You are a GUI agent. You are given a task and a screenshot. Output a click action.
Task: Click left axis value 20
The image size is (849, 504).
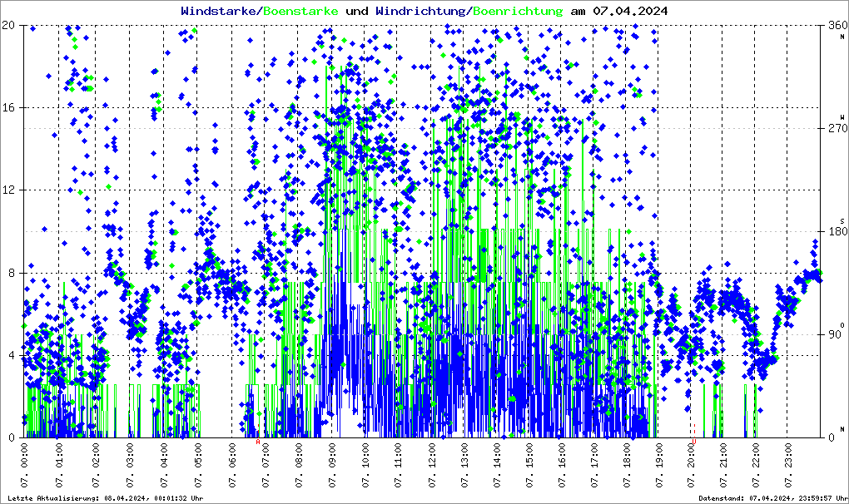8,26
